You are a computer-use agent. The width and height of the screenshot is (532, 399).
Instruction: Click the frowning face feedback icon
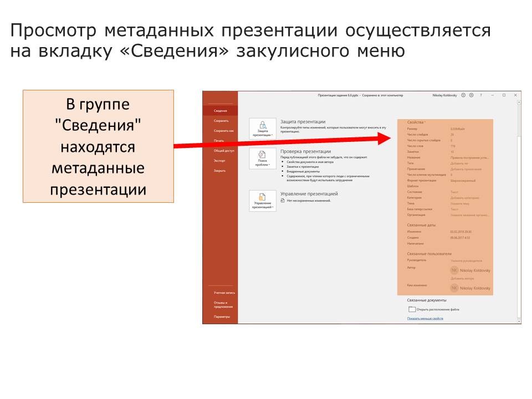[x=471, y=95]
